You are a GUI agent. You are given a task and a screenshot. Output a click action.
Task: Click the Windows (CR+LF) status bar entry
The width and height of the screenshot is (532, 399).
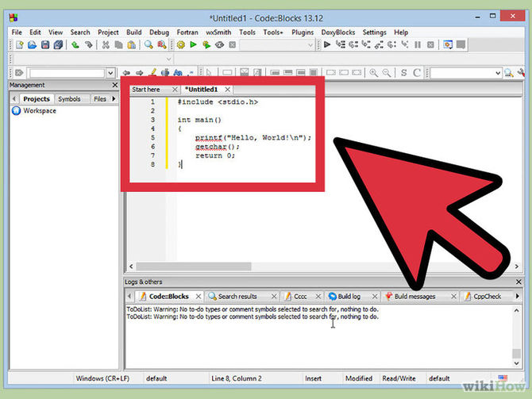pyautogui.click(x=102, y=378)
